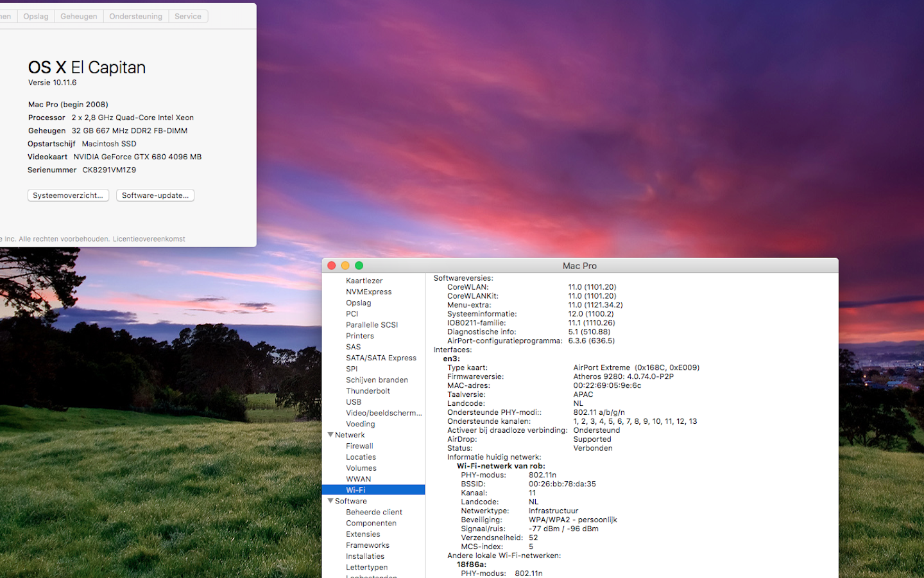The height and width of the screenshot is (578, 924).
Task: Select Voeding in the sidebar
Action: 361,424
